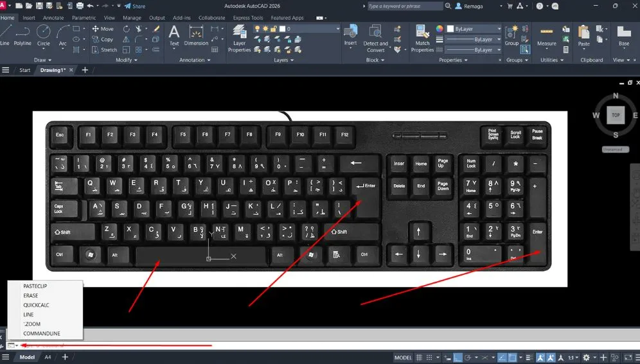This screenshot has height=364, width=640.
Task: Open the Annotate ribbon tab
Action: pyautogui.click(x=53, y=18)
